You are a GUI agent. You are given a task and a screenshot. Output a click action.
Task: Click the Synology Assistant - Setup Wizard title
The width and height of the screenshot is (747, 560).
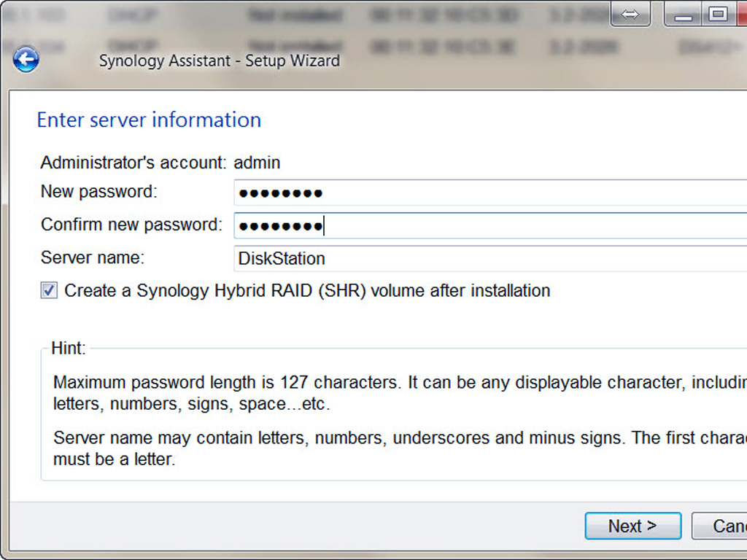220,61
